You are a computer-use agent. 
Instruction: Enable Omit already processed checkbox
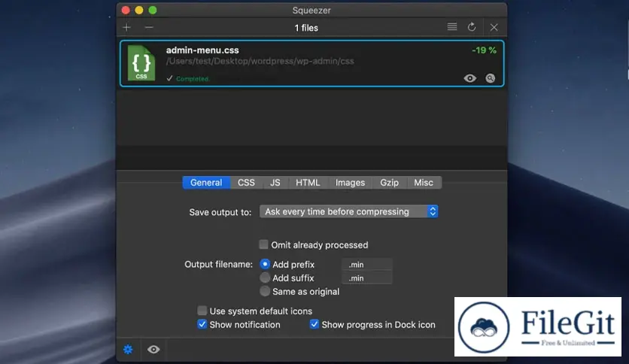pos(263,244)
